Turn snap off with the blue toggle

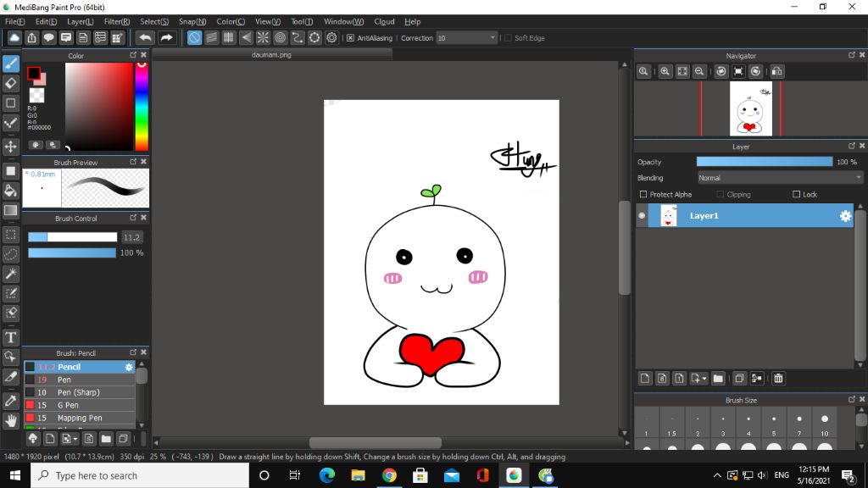click(x=194, y=37)
